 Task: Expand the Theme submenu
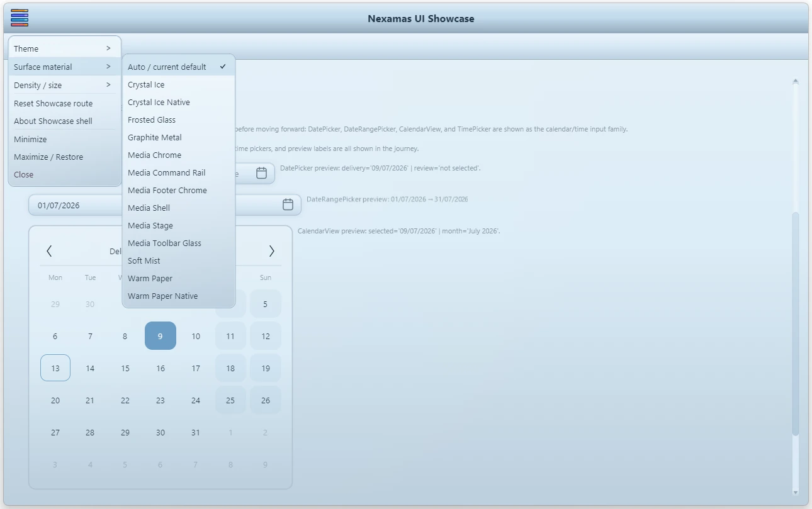pos(65,48)
